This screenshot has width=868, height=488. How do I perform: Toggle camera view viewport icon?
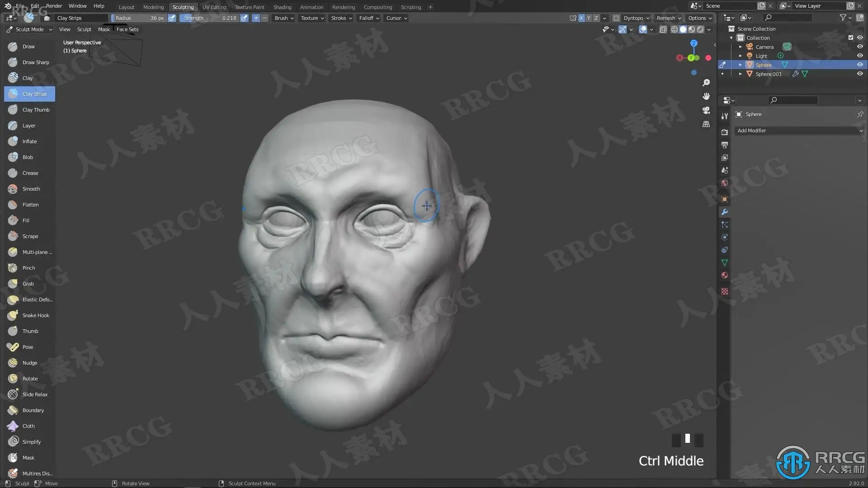click(x=706, y=110)
